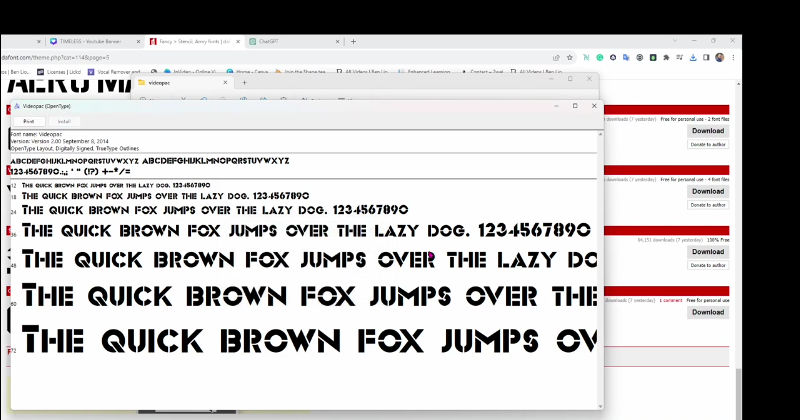Open the Extensions puzzle piece menu
This screenshot has height=420, width=800.
[666, 58]
